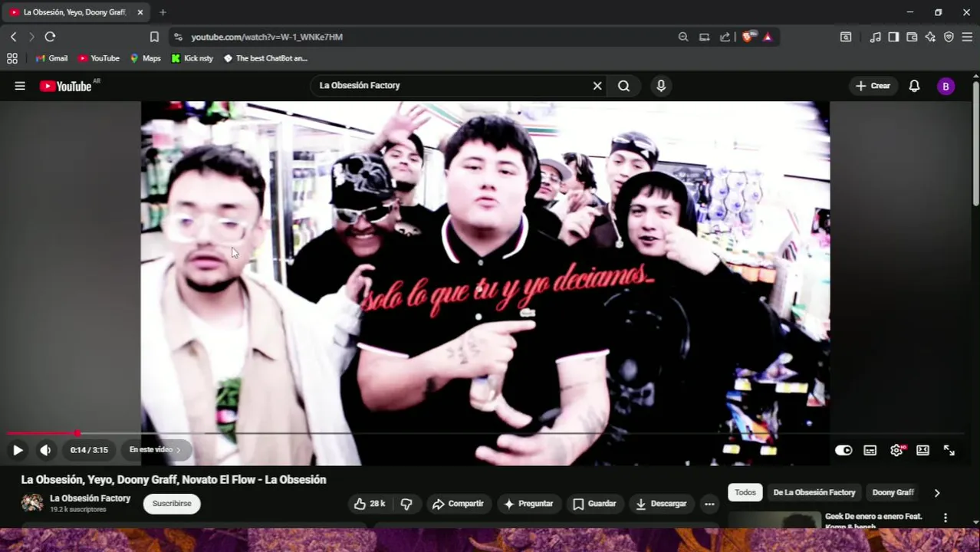Toggle the autoplay switch

[844, 450]
